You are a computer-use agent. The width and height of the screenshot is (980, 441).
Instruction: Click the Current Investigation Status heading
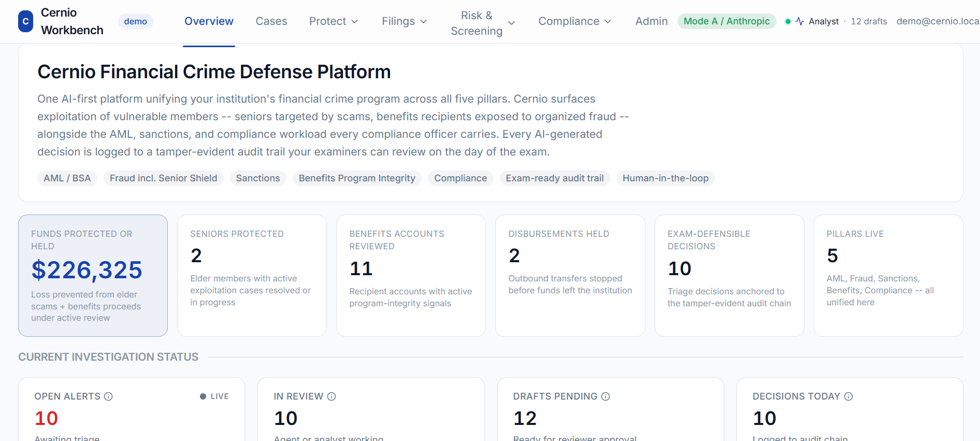point(108,357)
